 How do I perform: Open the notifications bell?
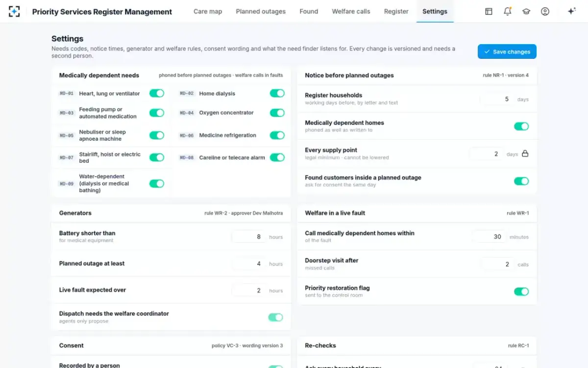click(x=508, y=11)
